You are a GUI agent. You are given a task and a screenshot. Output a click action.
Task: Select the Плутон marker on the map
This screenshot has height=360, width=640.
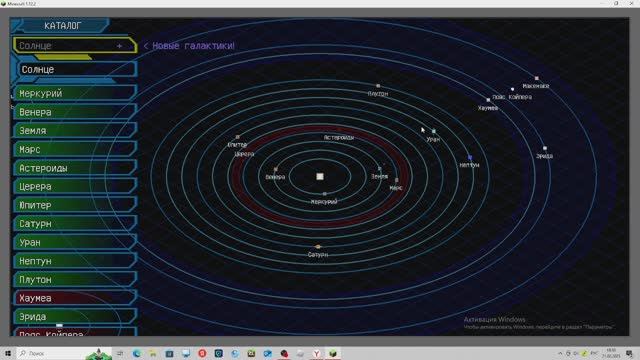click(x=378, y=86)
